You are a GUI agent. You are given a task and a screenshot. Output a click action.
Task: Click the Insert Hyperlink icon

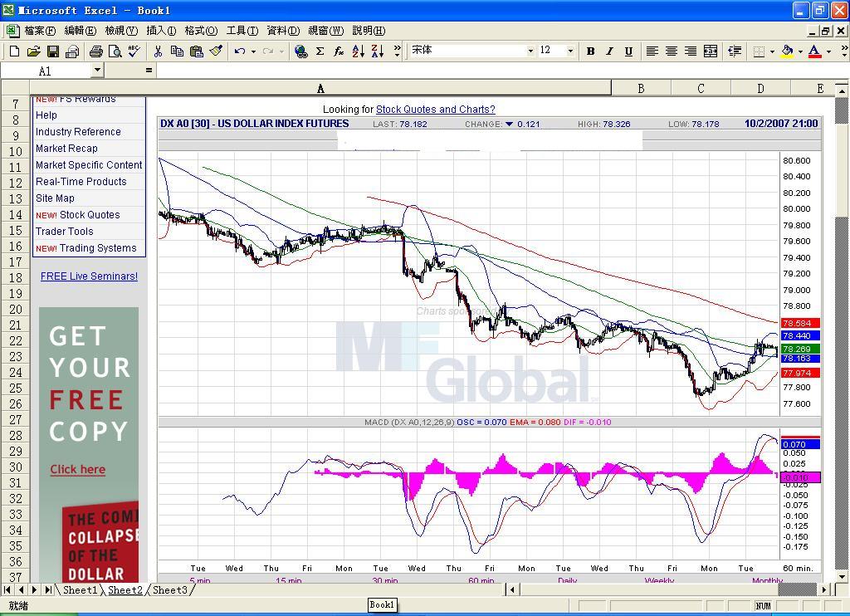[x=300, y=51]
